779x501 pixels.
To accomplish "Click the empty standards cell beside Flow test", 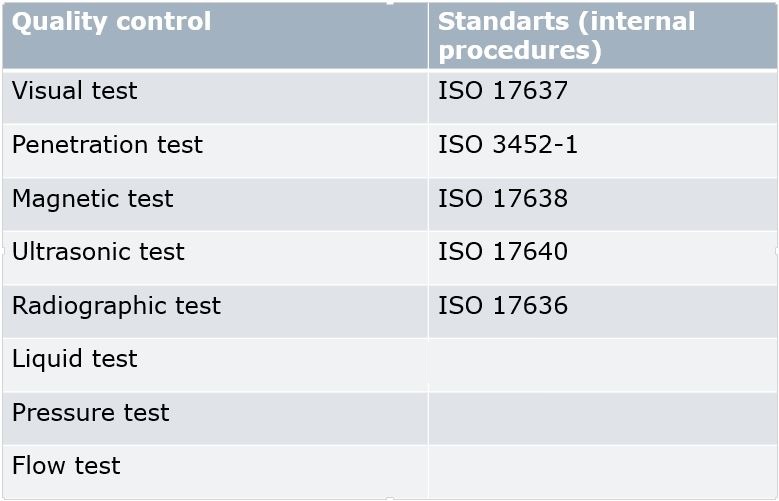I will [x=602, y=471].
